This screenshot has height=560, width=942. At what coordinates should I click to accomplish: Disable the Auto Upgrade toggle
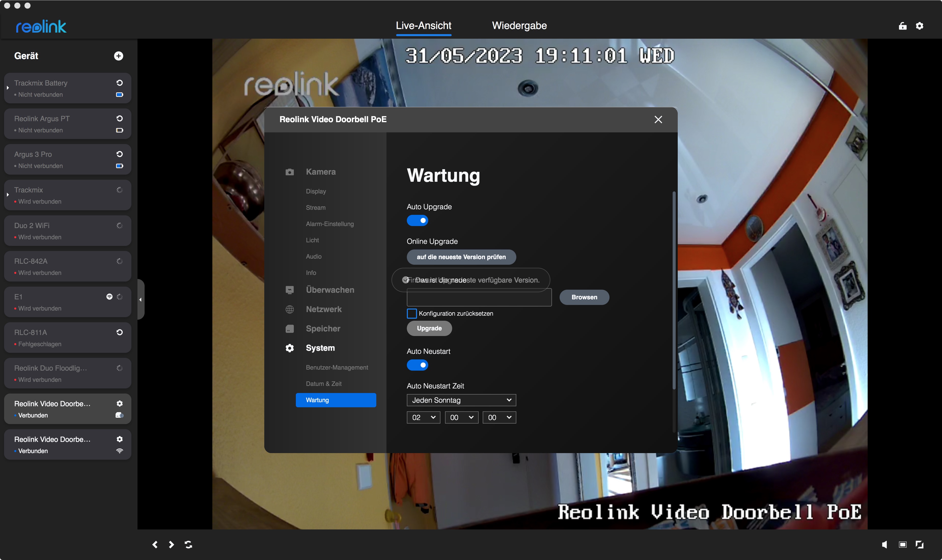point(417,220)
